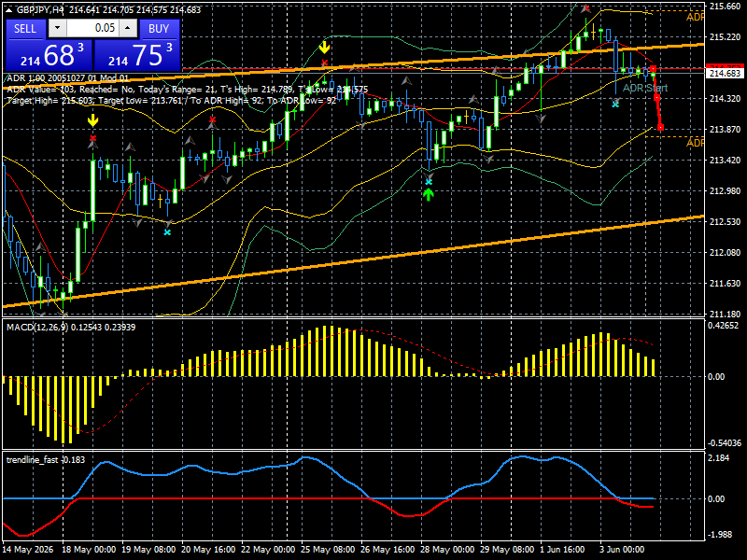Click the 1 Jun 16:00 time label

pyautogui.click(x=563, y=549)
